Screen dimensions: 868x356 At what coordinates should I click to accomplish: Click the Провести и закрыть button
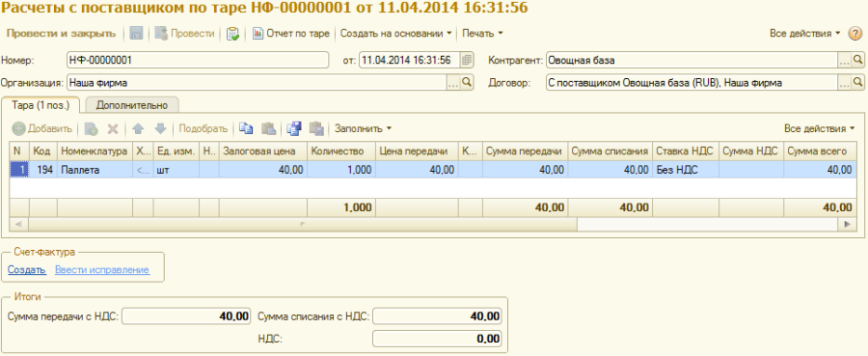coord(61,33)
